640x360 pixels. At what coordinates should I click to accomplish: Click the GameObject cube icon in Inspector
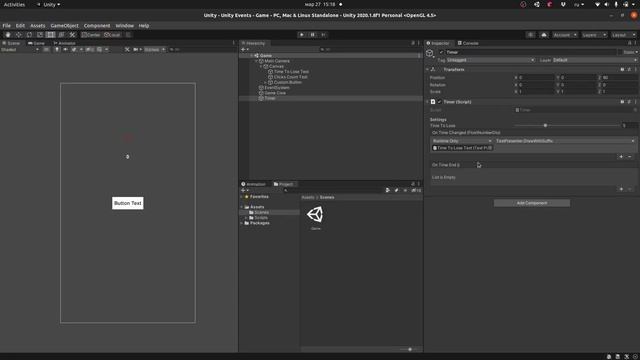click(430, 53)
